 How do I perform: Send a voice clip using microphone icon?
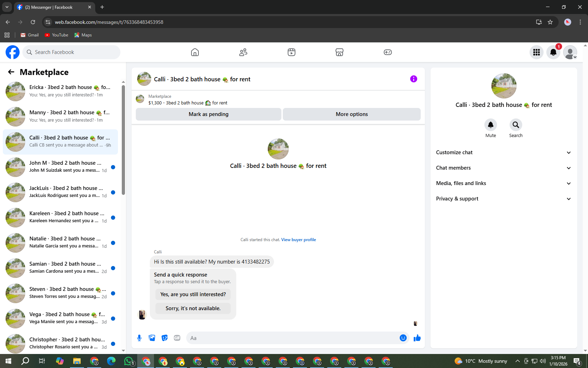139,338
